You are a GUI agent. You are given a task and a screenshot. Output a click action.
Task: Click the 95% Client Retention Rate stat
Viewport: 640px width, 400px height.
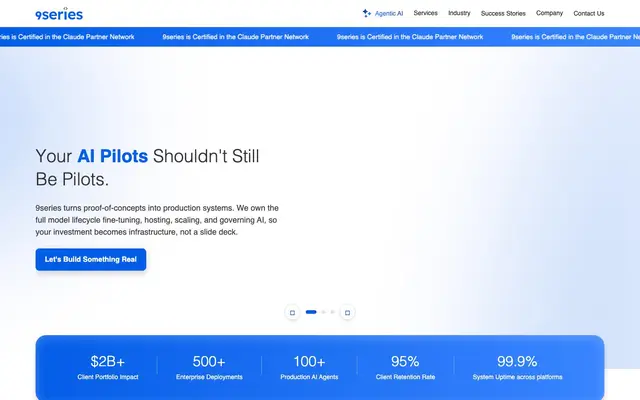click(x=405, y=367)
